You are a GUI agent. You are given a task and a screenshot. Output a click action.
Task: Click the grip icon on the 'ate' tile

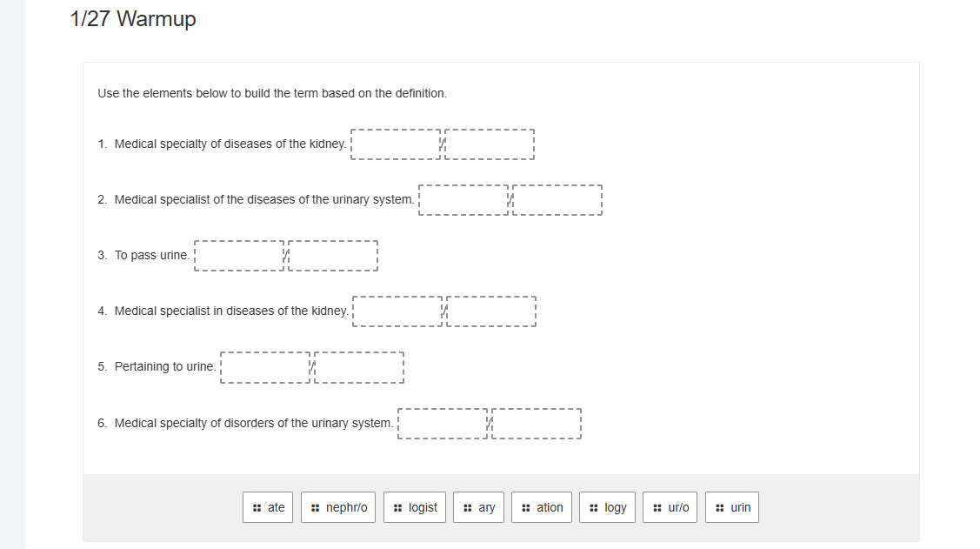click(x=257, y=506)
